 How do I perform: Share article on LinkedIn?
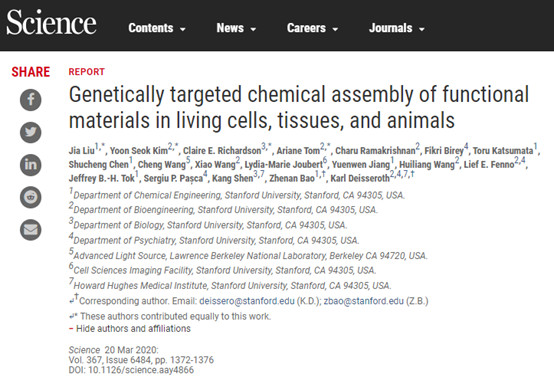[30, 165]
